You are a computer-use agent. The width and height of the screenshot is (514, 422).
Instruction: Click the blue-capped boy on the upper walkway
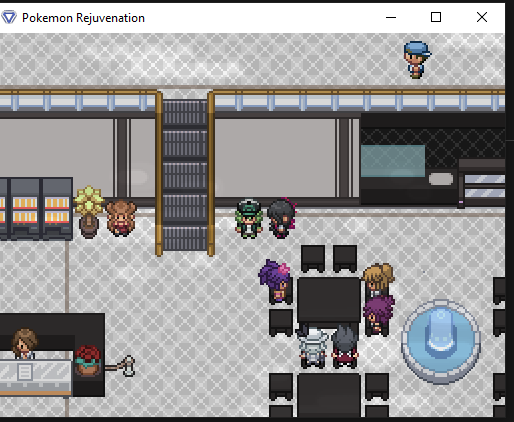[x=417, y=60]
